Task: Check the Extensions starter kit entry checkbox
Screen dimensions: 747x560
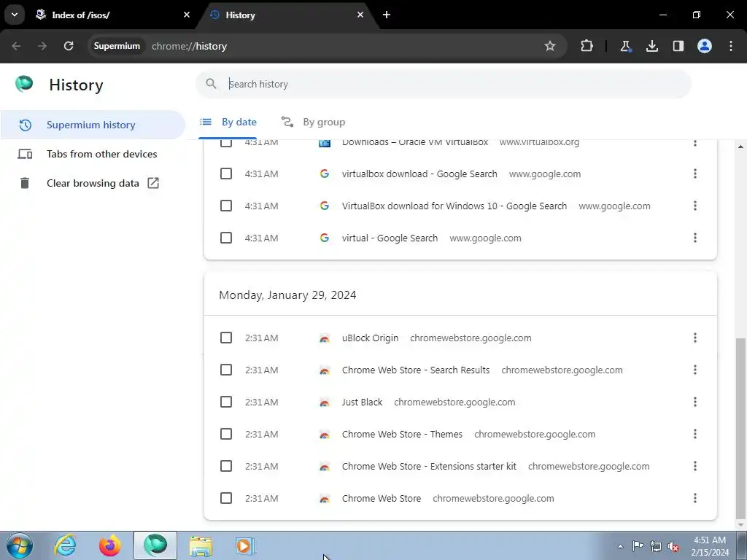Action: pyautogui.click(x=226, y=466)
